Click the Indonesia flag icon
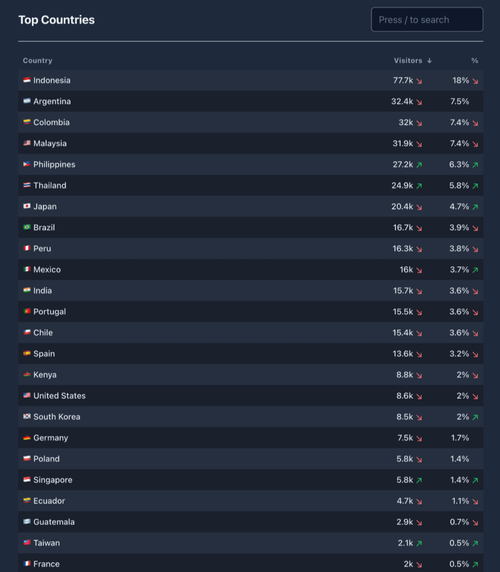 pos(27,80)
